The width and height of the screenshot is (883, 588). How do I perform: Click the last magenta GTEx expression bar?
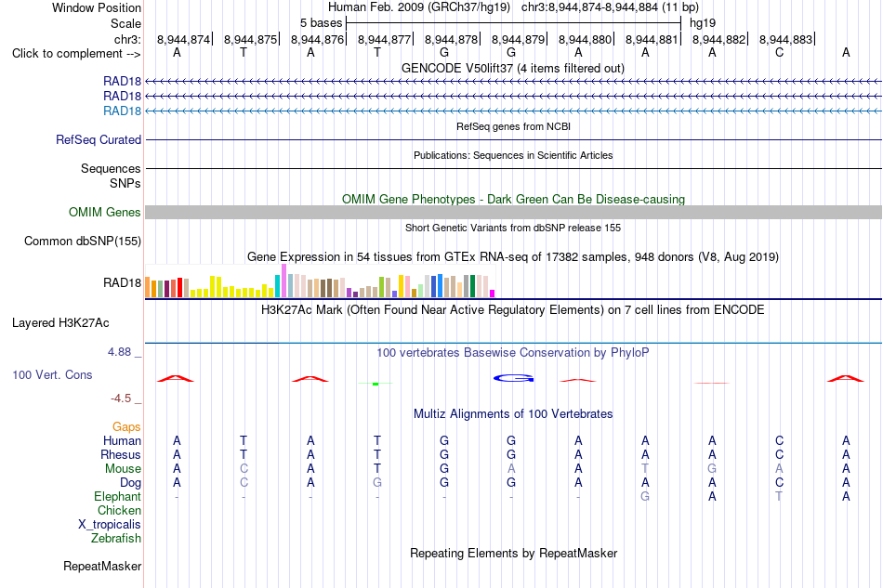493,294
